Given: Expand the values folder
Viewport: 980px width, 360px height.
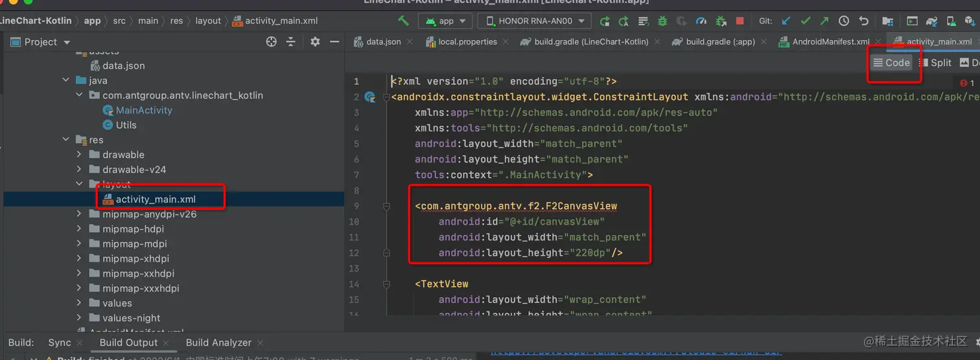Looking at the screenshot, I should pos(80,303).
